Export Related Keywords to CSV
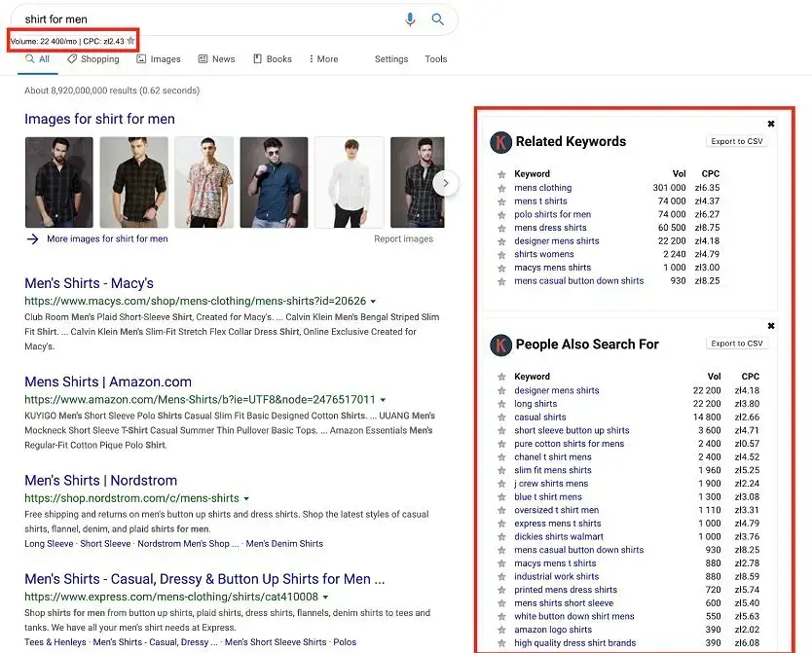The image size is (812, 653). [x=735, y=141]
